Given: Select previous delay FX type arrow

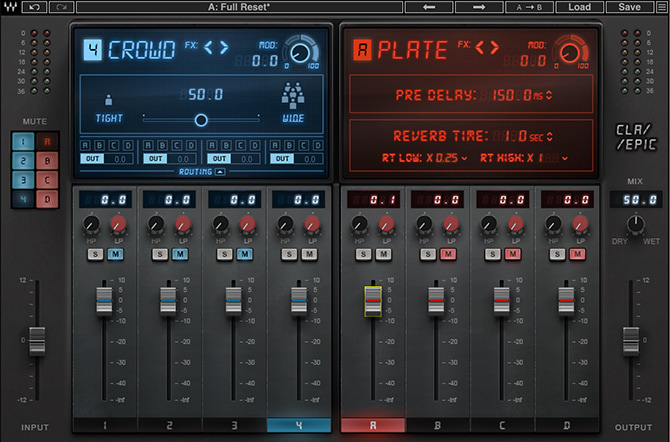Looking at the screenshot, I should tap(208, 47).
